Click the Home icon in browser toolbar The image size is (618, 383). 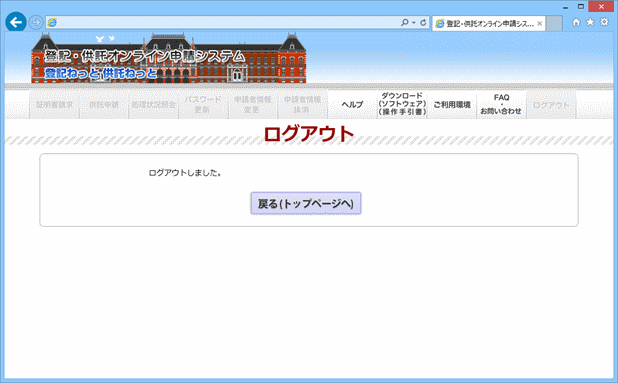(576, 22)
